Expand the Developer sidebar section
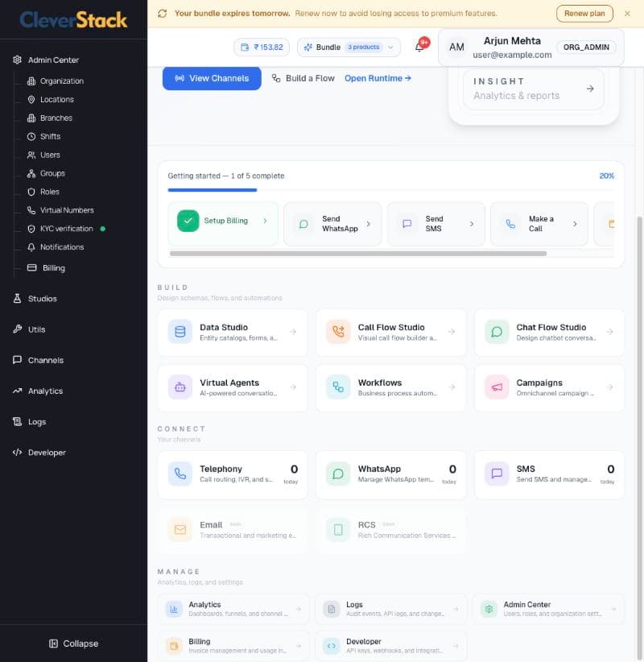 click(x=73, y=453)
